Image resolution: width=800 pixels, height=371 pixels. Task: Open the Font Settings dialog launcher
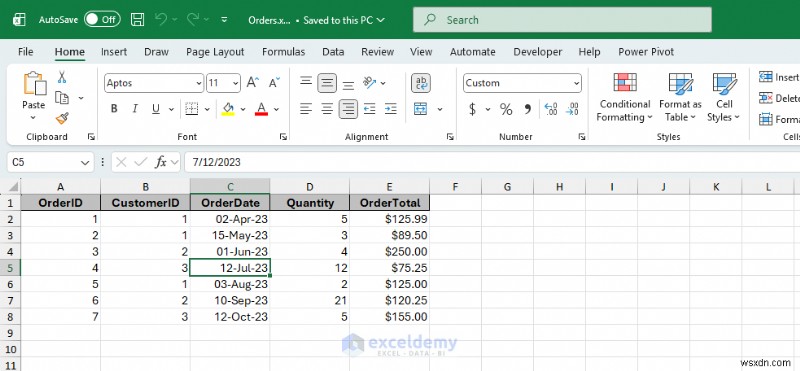click(x=283, y=137)
